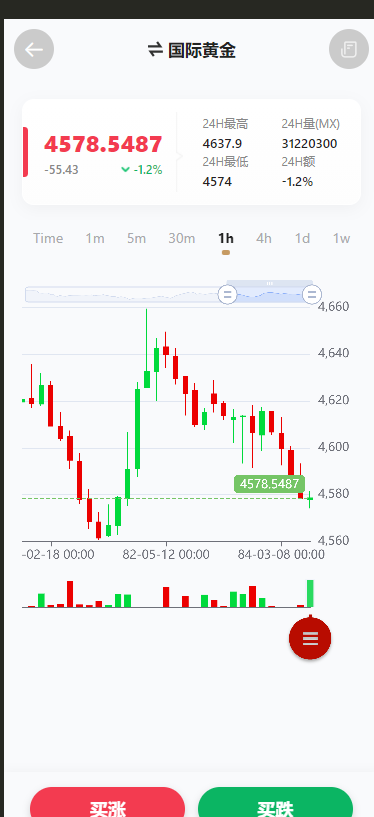Viewport: 374px width, 817px height.
Task: Click the 24H量 value 31220300
Action: point(309,143)
